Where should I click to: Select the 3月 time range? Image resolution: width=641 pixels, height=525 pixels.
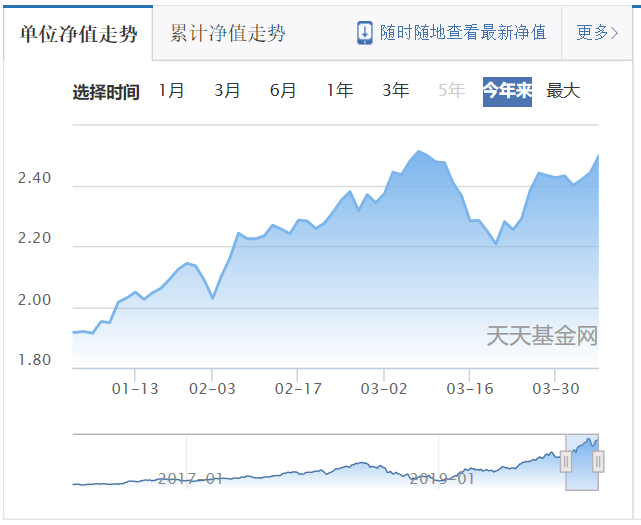pos(227,90)
